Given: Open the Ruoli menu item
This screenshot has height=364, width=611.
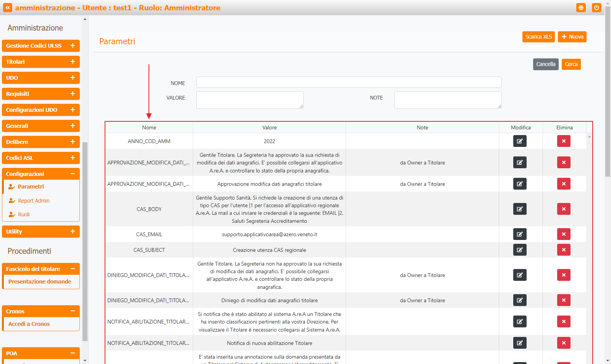Looking at the screenshot, I should pyautogui.click(x=24, y=214).
